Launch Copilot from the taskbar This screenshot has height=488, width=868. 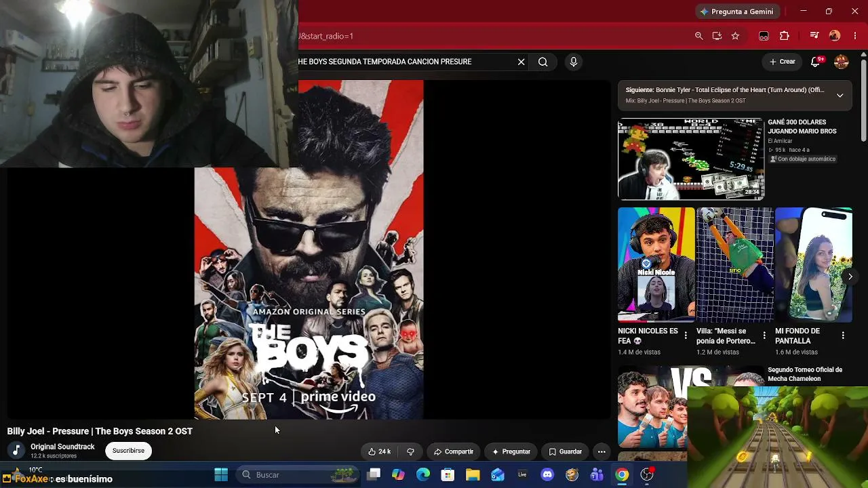click(398, 475)
